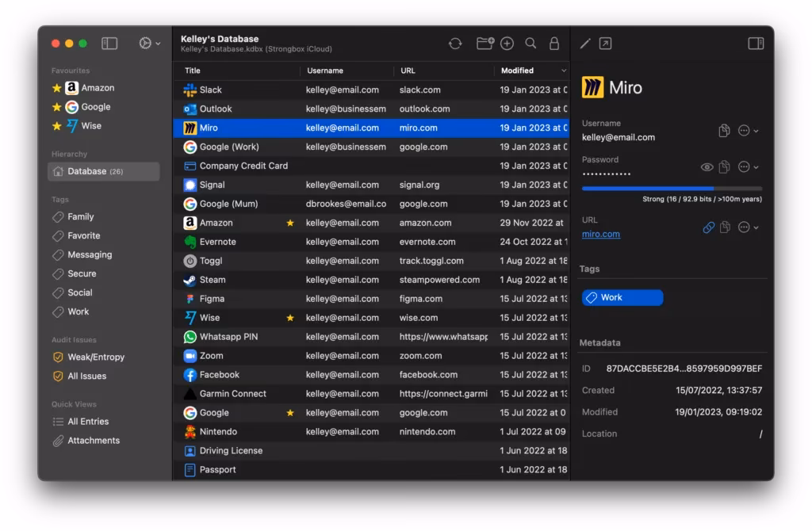812x531 pixels.
Task: Select the Facebook entry icon
Action: click(x=190, y=375)
